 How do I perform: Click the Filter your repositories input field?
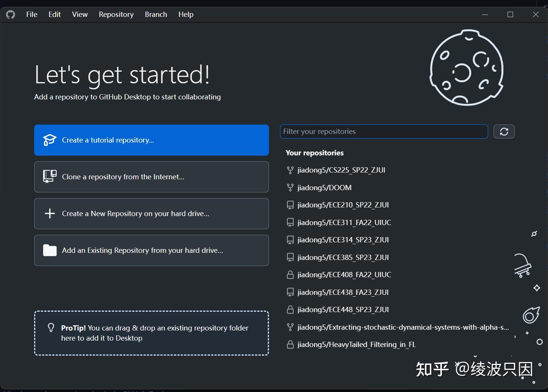tap(384, 131)
